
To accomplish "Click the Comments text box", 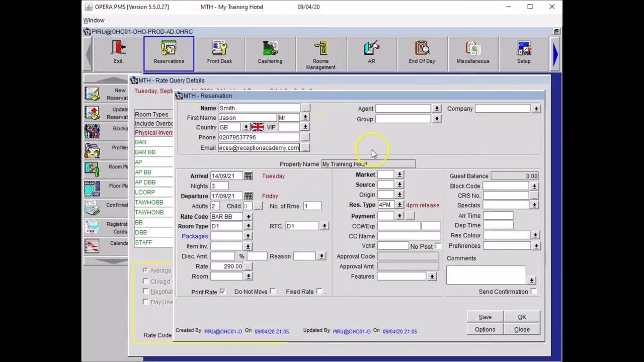I will tap(486, 275).
